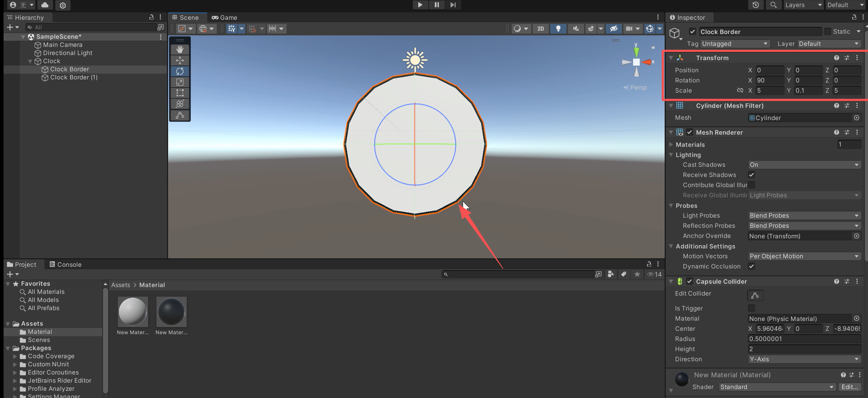Open the Account dropdown
This screenshot has width=868, height=398.
pyautogui.click(x=21, y=5)
